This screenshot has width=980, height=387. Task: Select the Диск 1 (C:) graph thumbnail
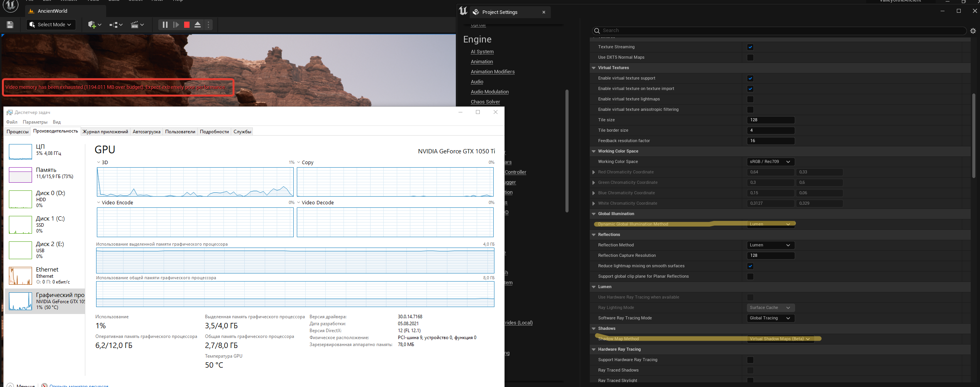20,225
